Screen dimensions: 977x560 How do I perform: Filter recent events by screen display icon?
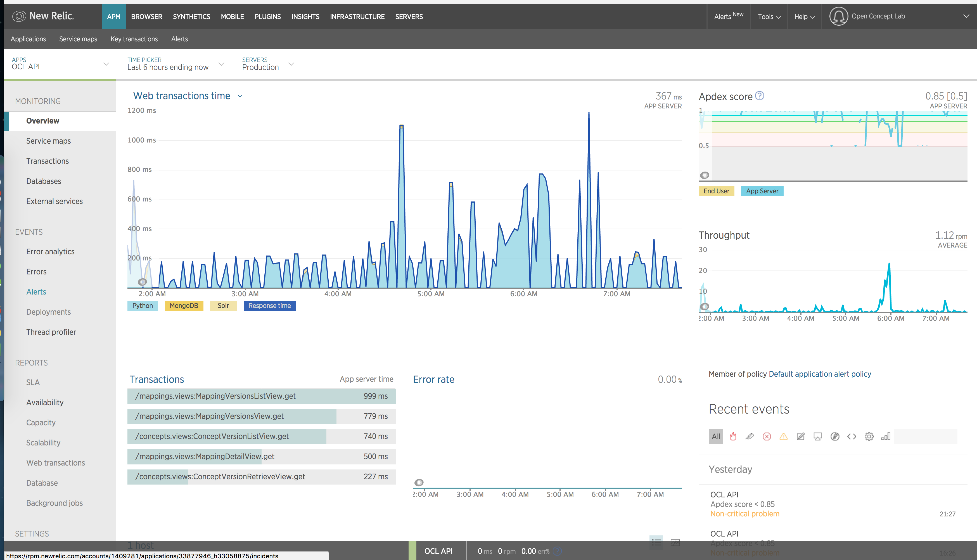coord(818,436)
